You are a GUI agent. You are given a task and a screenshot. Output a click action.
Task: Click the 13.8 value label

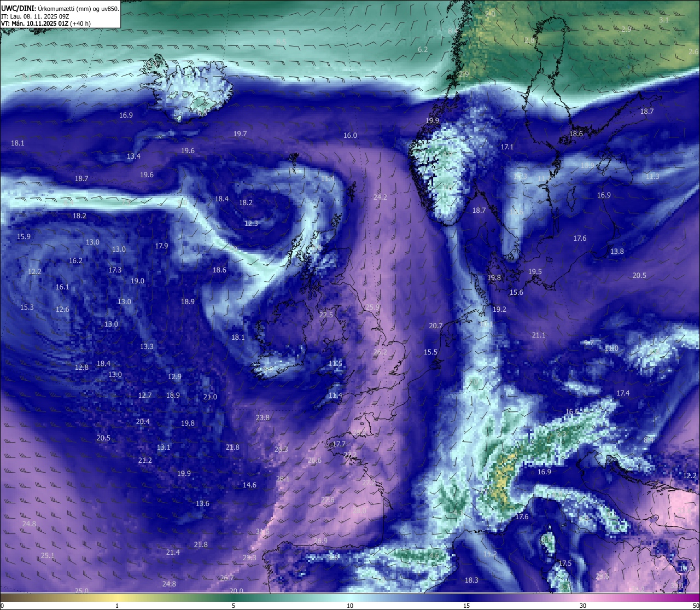(x=617, y=251)
